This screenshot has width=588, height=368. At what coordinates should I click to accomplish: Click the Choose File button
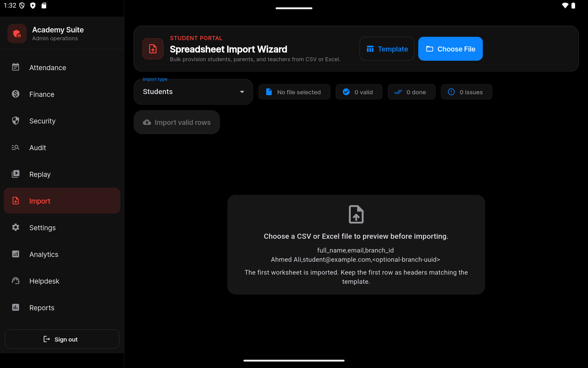tap(450, 49)
